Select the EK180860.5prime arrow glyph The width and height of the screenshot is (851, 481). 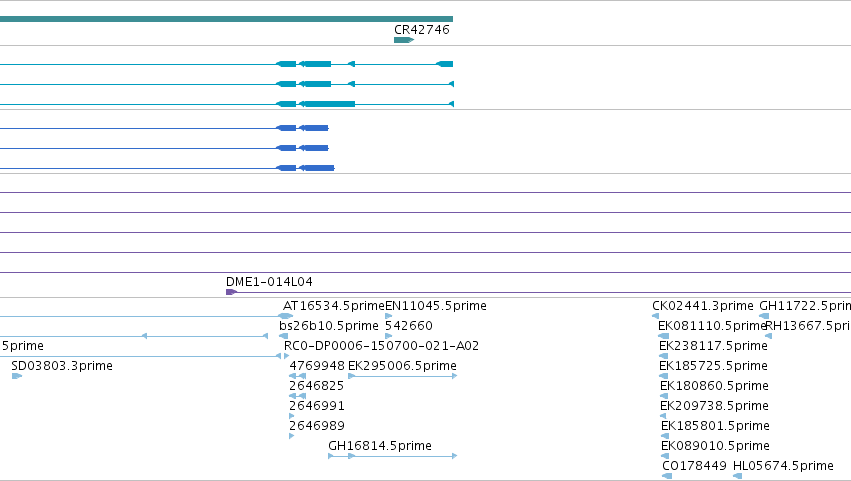click(664, 396)
